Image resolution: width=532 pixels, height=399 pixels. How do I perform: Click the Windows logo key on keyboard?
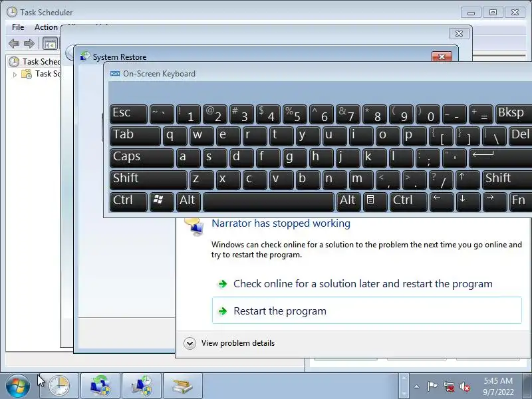(x=162, y=201)
